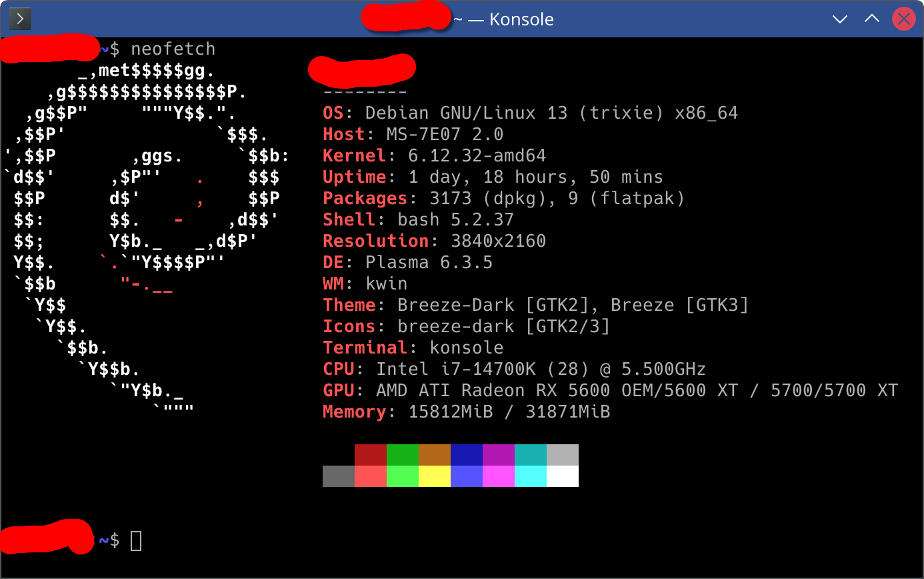The image size is (924, 579).
Task: Click the Theme value "Breeze-Dark [GTK2]"
Action: (493, 306)
